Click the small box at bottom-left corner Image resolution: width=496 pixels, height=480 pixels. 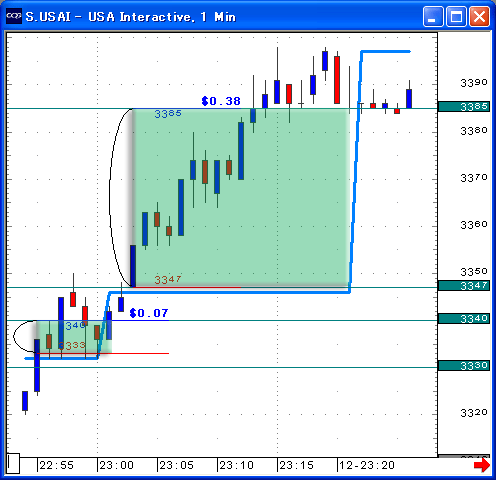coord(13,463)
